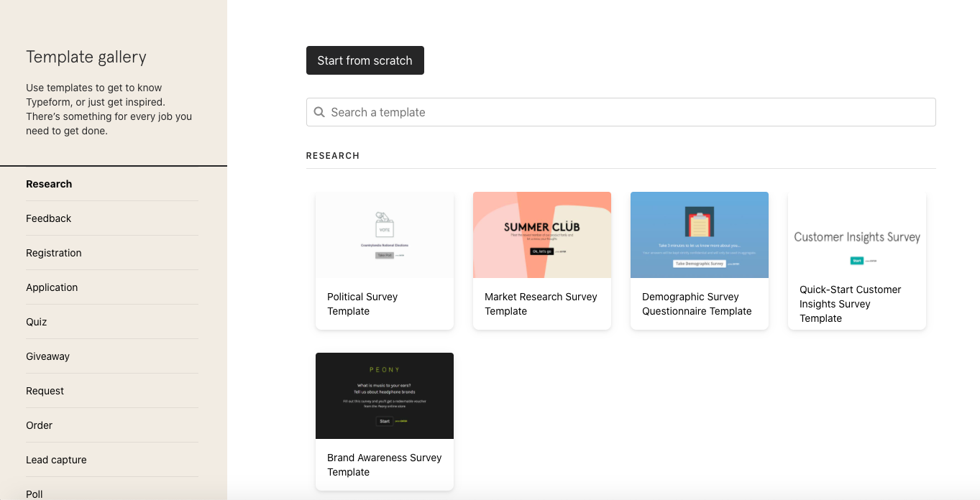The width and height of the screenshot is (980, 500).
Task: Go to Registration templates
Action: 54,253
